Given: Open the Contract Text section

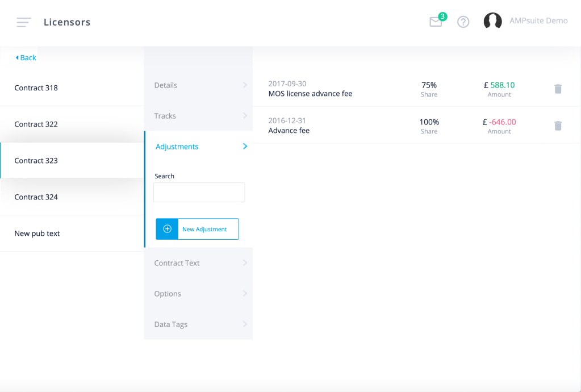Looking at the screenshot, I should tap(199, 262).
